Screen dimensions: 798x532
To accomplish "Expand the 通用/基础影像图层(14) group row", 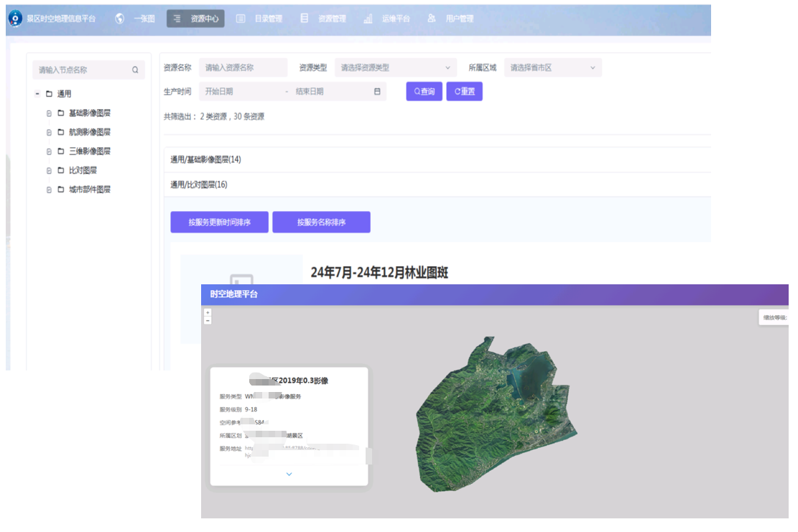I will click(437, 159).
